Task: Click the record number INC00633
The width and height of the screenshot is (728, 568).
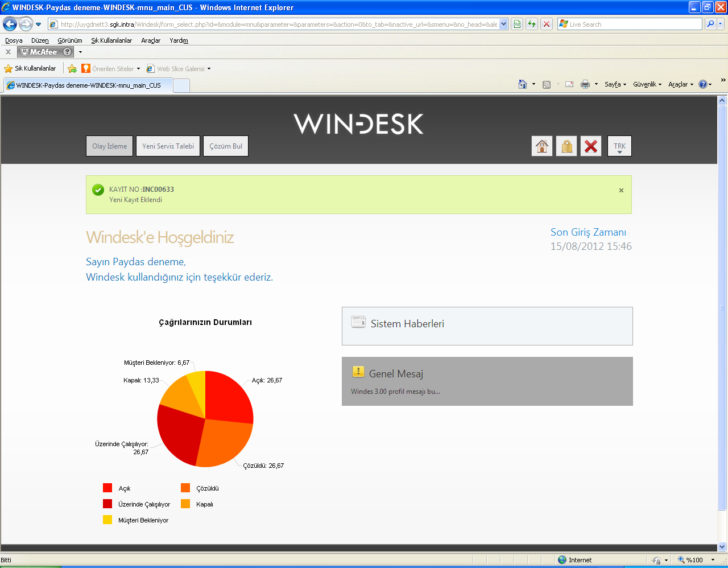Action: 158,190
